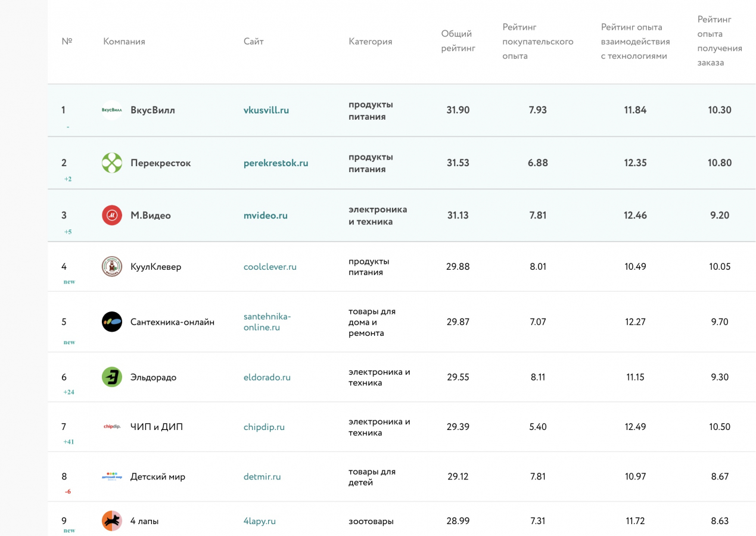Open the perekrestok.ru site link
The height and width of the screenshot is (536, 756).
click(x=276, y=163)
